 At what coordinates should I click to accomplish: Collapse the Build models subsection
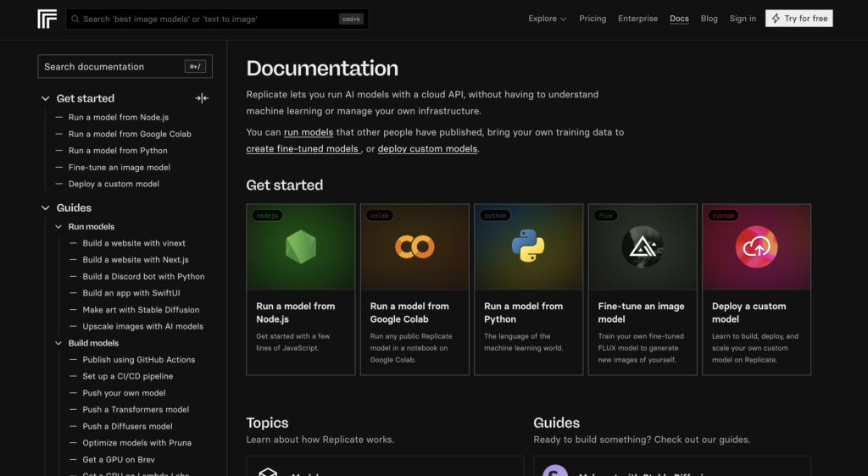pyautogui.click(x=58, y=343)
